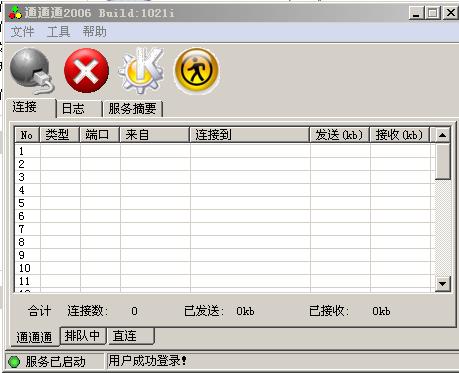Open the 文件 menu
This screenshot has width=459, height=373.
[x=22, y=32]
